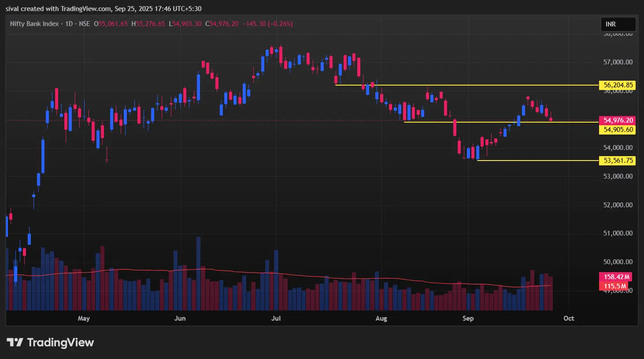Image resolution: width=644 pixels, height=359 pixels.
Task: Click the change value −145.30 (−0.26%)
Action: pyautogui.click(x=267, y=24)
